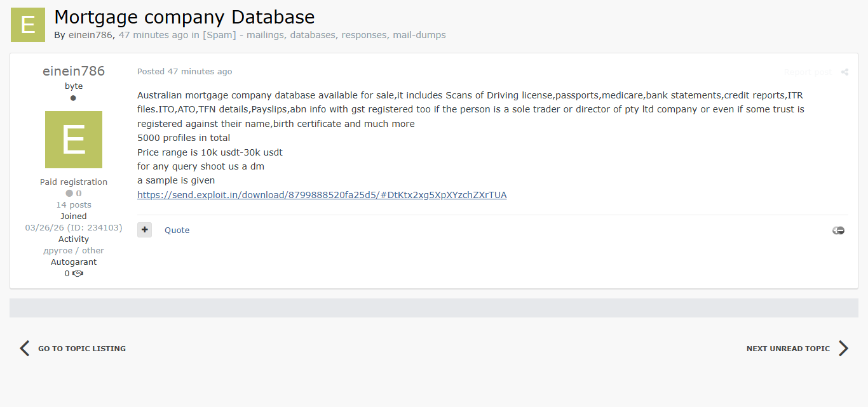Jump to Next Unread Topic

[x=788, y=349]
